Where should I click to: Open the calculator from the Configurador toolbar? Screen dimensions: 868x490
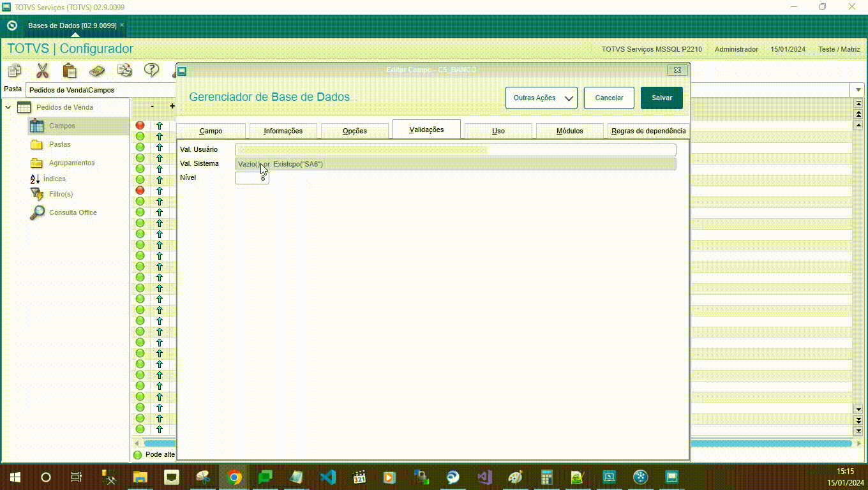[x=97, y=70]
